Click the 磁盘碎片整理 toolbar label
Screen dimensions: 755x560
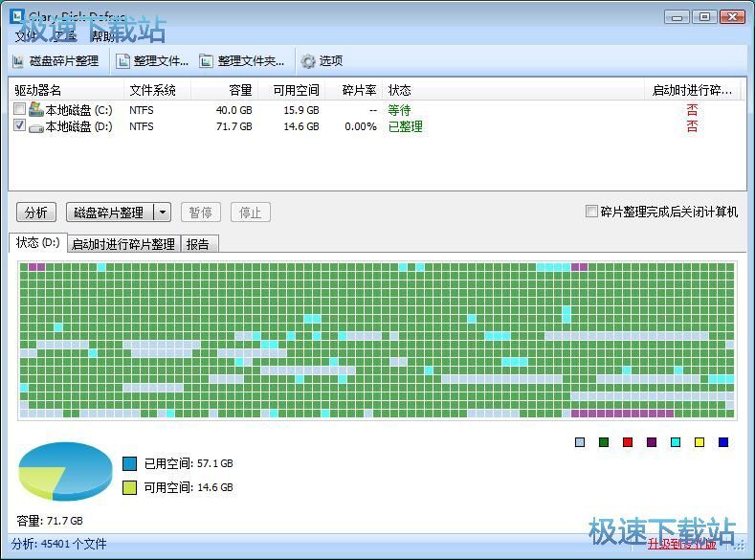[64, 61]
